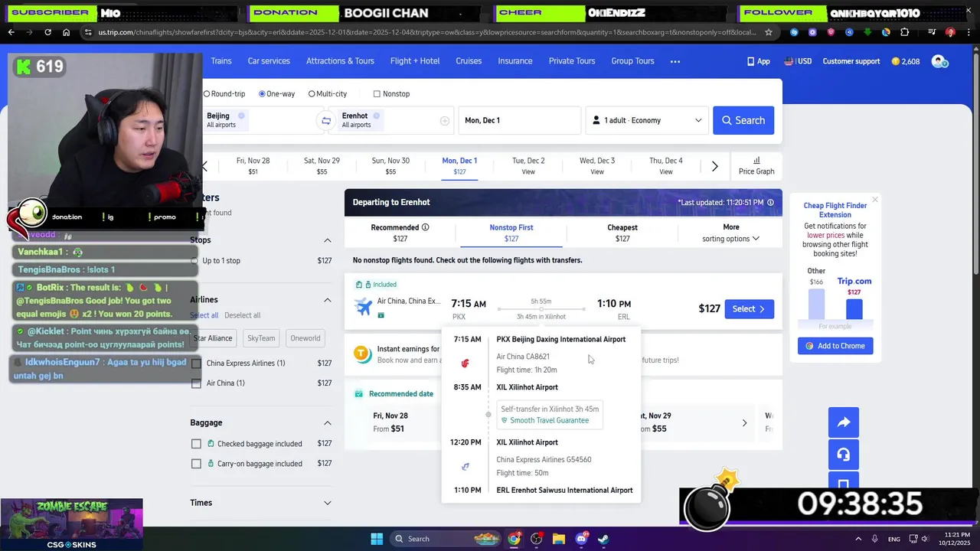
Task: Collapse the Stops filter section
Action: click(x=328, y=240)
